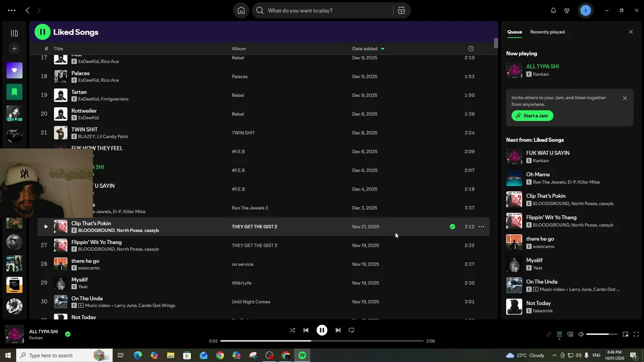
Task: Close the Queue panel
Action: click(631, 32)
